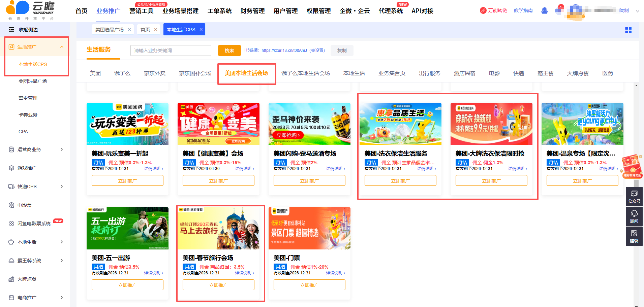
Task: Open the 顾问 headset side button
Action: point(634,216)
